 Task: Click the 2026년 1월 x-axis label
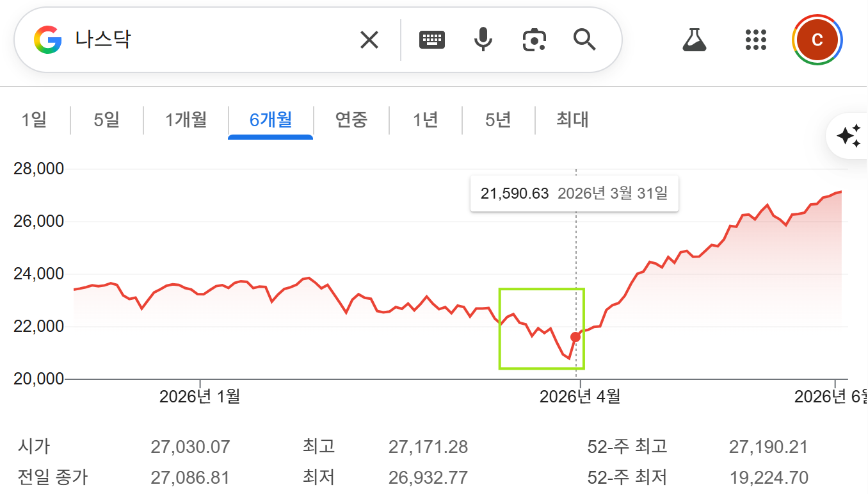(x=200, y=397)
